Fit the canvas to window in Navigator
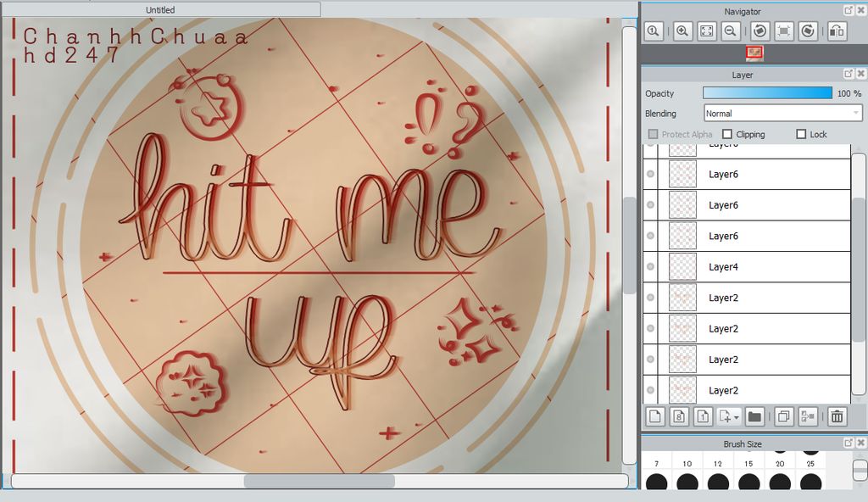 (x=707, y=31)
